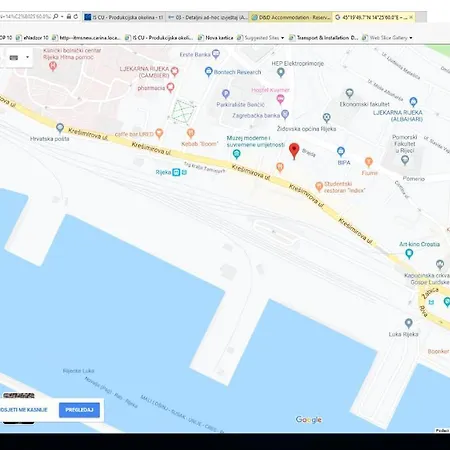Image resolution: width=450 pixels, height=450 pixels.
Task: Open eNadzor 10 favorite
Action: click(32, 38)
